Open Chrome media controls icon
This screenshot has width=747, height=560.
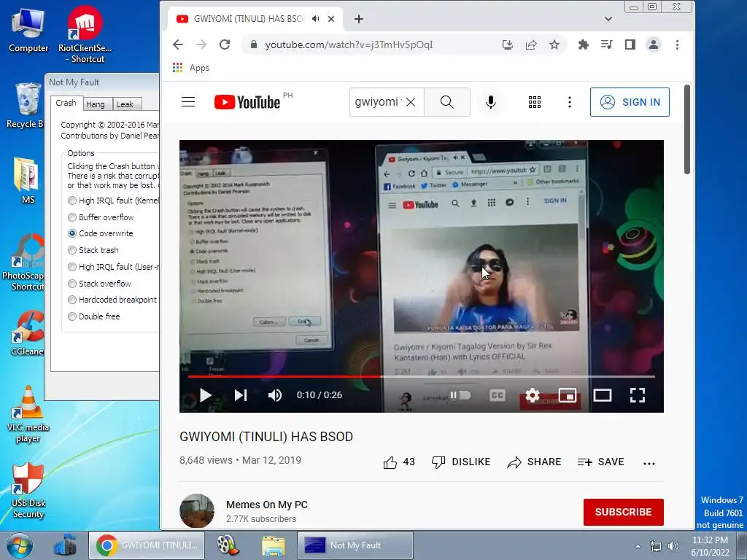[606, 44]
